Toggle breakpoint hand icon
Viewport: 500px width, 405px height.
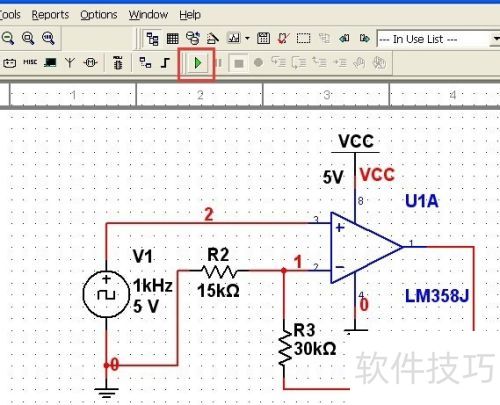point(359,63)
